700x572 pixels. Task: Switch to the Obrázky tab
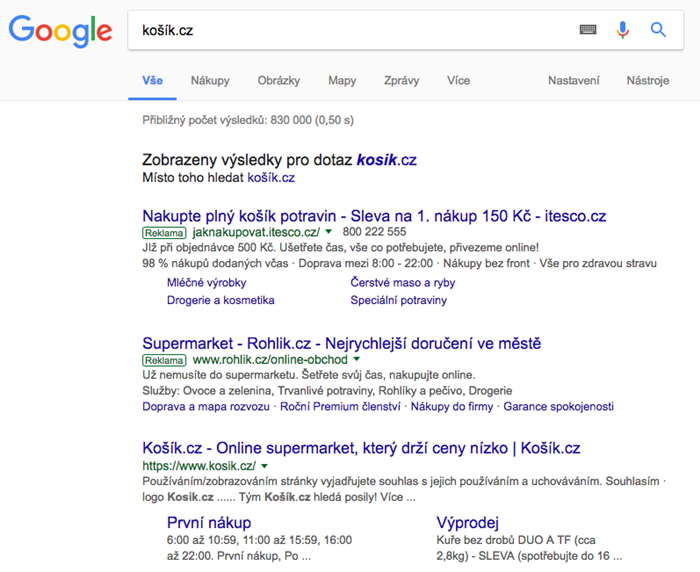pos(278,81)
